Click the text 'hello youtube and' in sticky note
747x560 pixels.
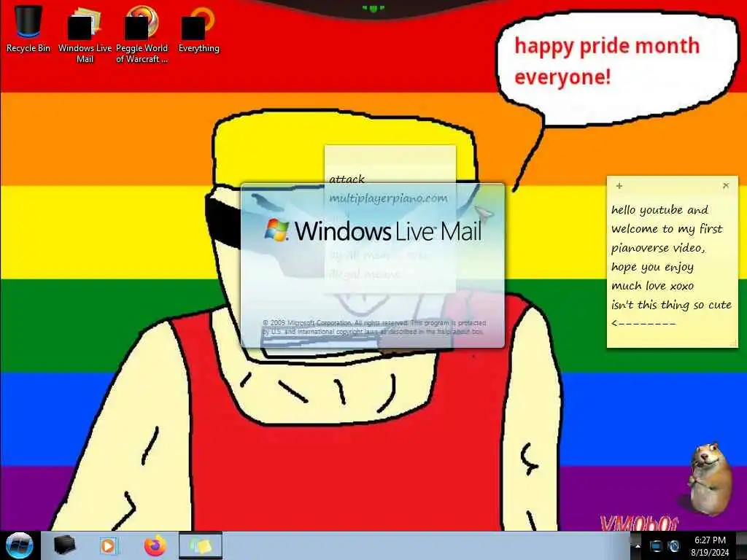[659, 210]
